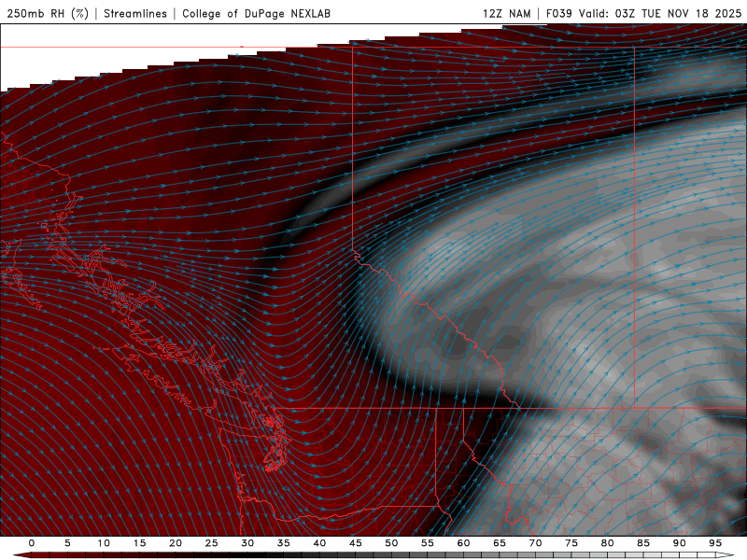Image resolution: width=747 pixels, height=560 pixels.
Task: Click the '80' colorbar scale label
Action: point(607,543)
